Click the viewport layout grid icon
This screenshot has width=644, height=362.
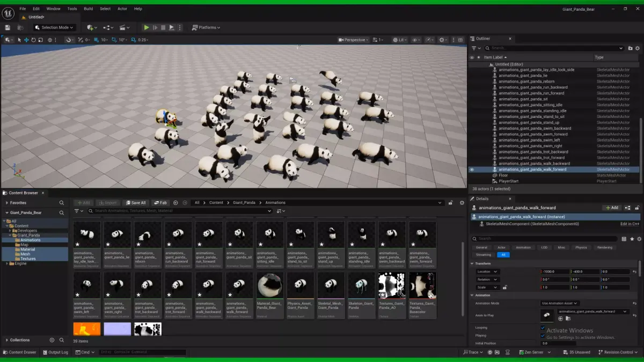pos(459,40)
